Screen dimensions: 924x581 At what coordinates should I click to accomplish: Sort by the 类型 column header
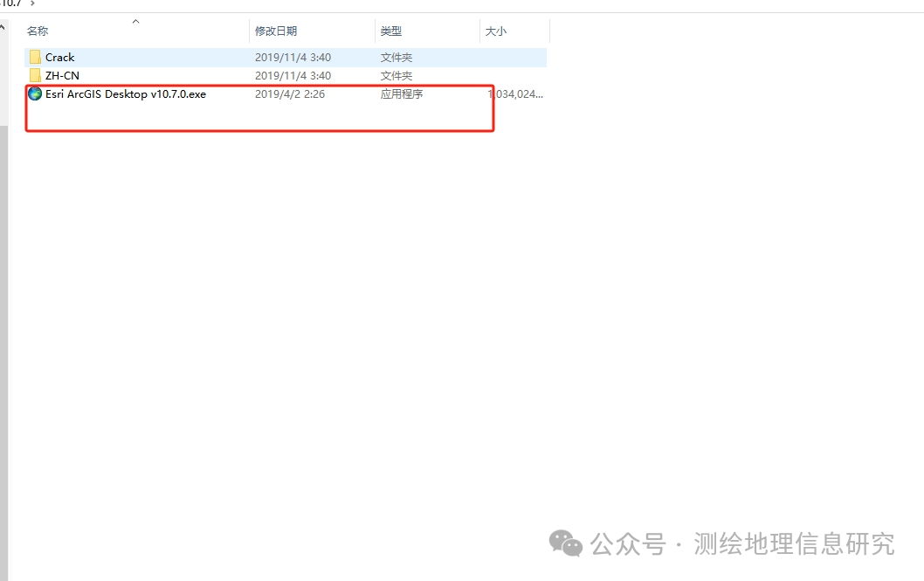point(390,31)
